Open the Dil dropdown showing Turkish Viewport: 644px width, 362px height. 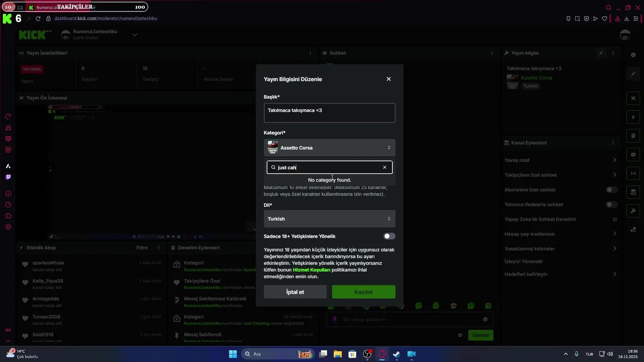tap(330, 219)
